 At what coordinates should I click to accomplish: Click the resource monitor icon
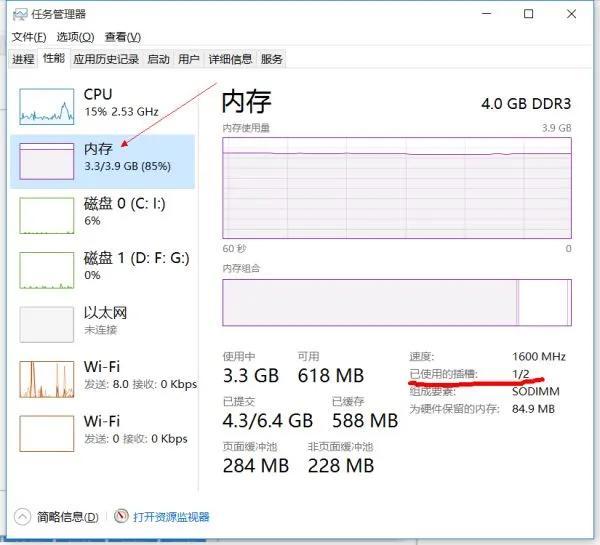122,517
